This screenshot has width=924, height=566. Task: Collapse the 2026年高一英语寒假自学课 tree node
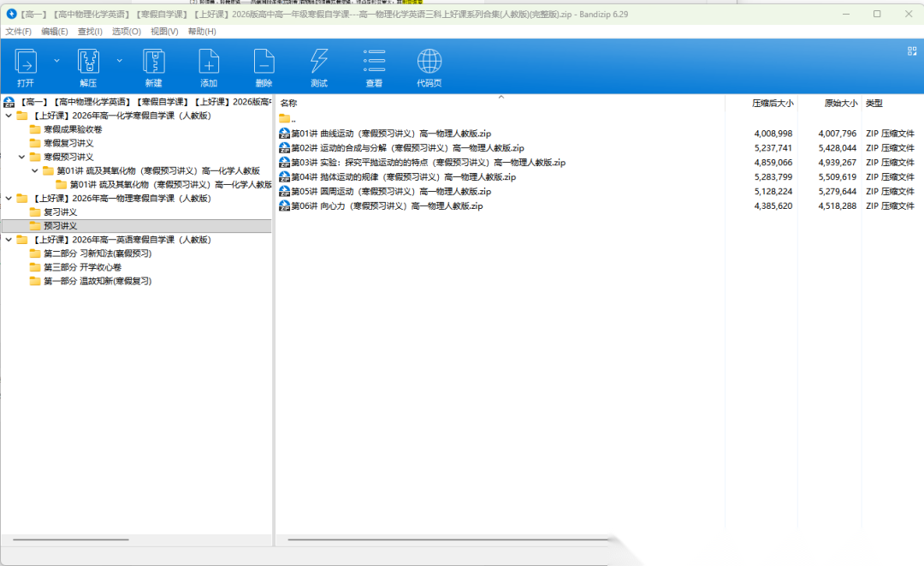(x=9, y=240)
